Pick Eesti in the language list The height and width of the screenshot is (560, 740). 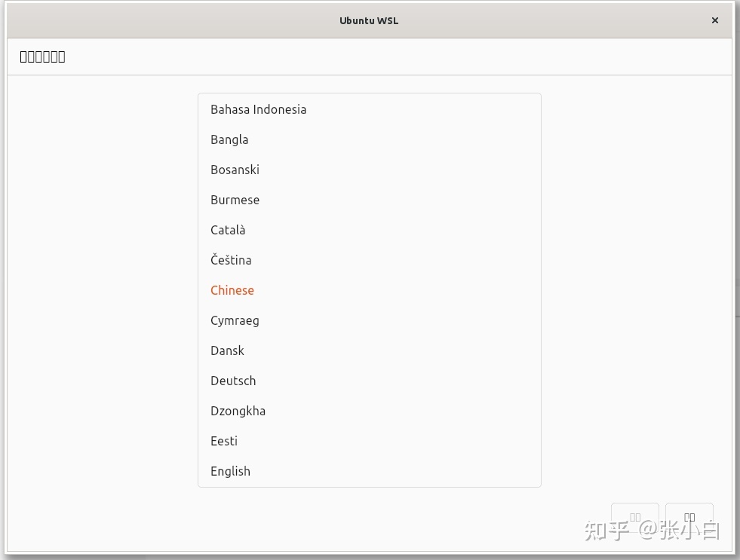(369, 441)
